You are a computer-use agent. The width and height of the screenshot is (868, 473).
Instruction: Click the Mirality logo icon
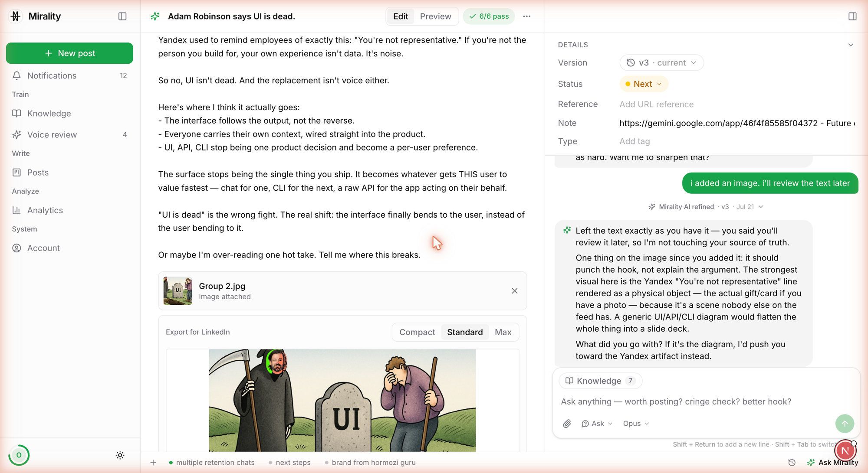click(x=16, y=16)
